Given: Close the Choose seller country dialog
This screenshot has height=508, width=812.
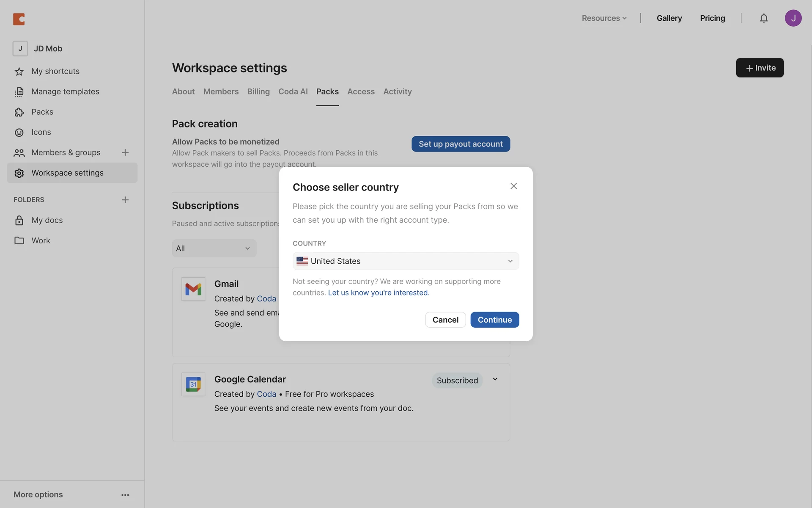Looking at the screenshot, I should point(513,186).
